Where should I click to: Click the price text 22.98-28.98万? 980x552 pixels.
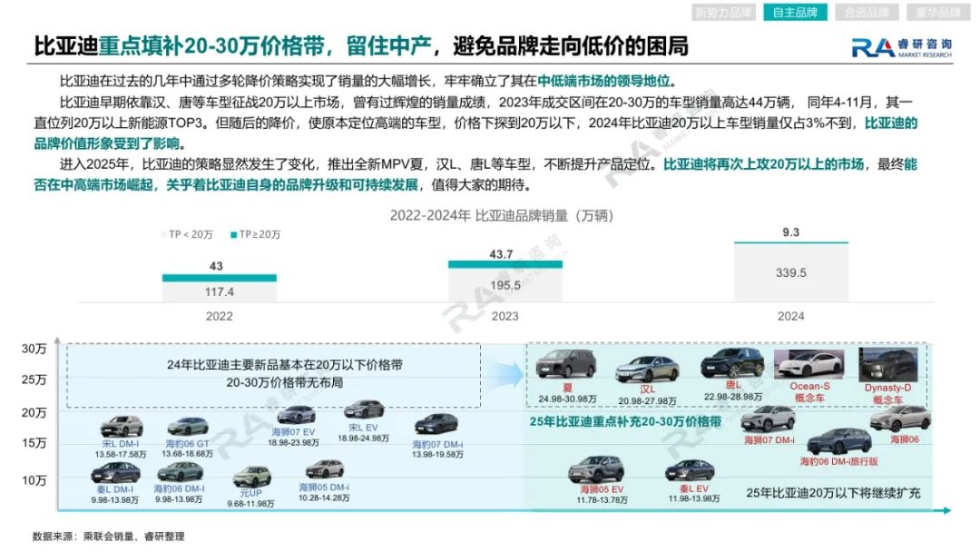tap(733, 397)
